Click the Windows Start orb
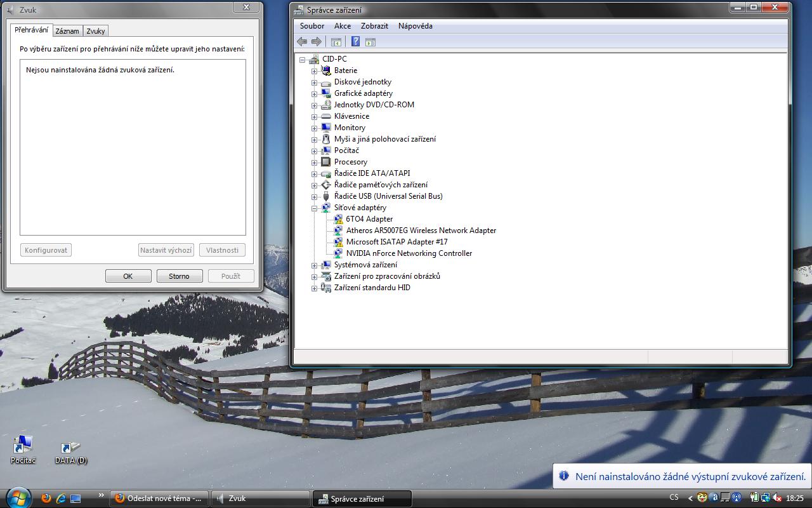This screenshot has height=508, width=812. pyautogui.click(x=18, y=497)
